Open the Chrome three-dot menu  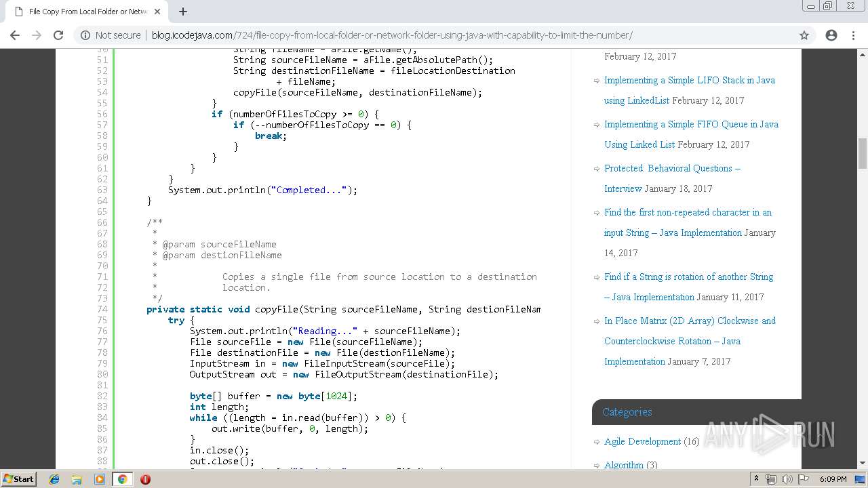coord(853,35)
